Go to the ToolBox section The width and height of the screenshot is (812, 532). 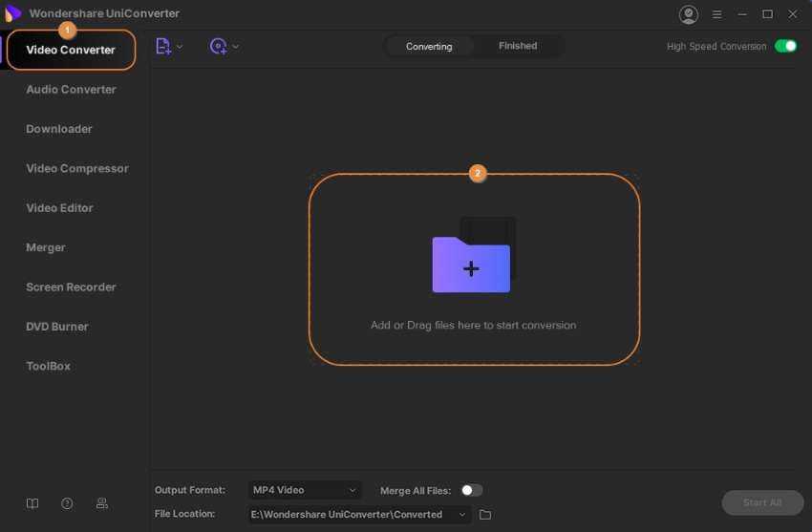(x=48, y=366)
